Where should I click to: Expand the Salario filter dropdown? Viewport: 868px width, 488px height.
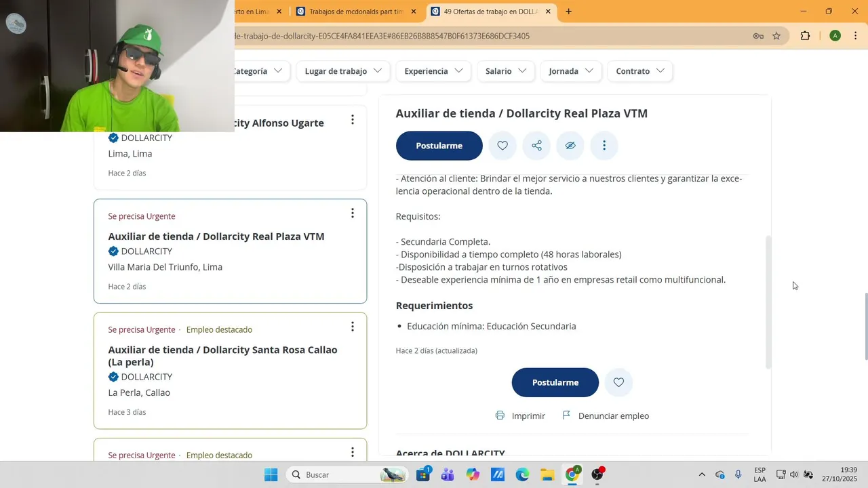tap(506, 71)
